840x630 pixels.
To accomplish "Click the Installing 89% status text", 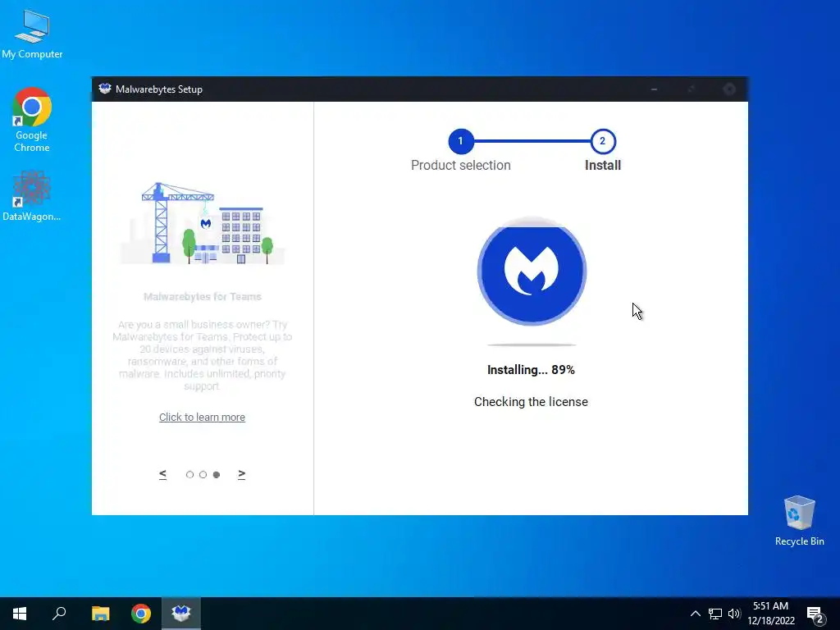I will [531, 370].
